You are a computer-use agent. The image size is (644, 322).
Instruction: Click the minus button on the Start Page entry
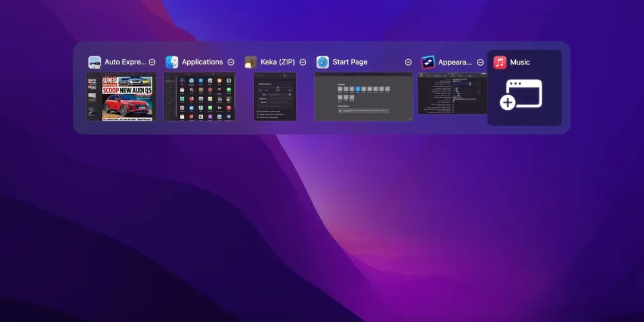[408, 63]
